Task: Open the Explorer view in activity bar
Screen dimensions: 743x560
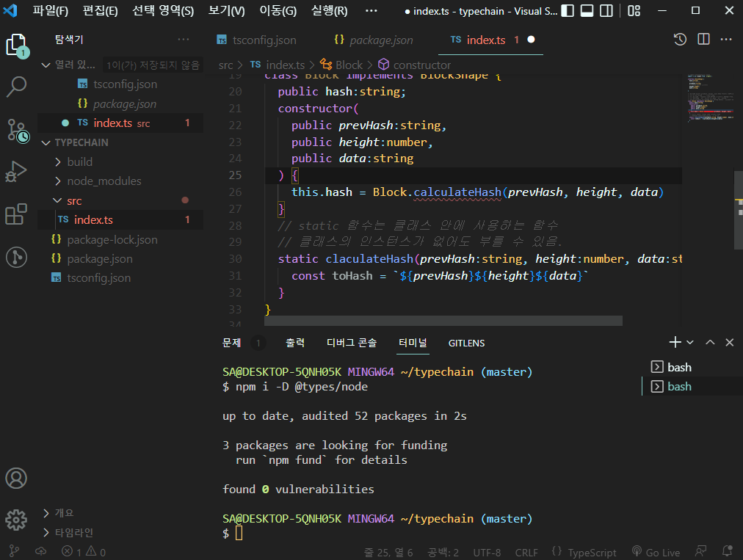Action: click(x=17, y=46)
